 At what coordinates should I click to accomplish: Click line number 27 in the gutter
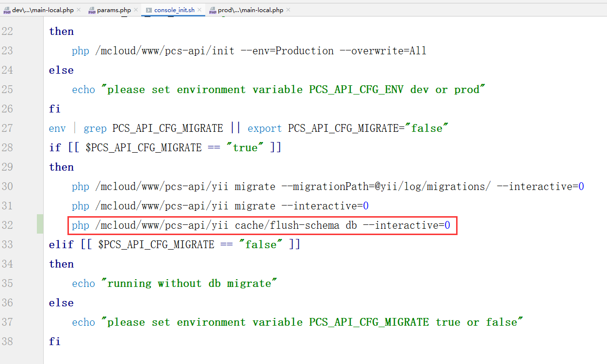point(7,128)
